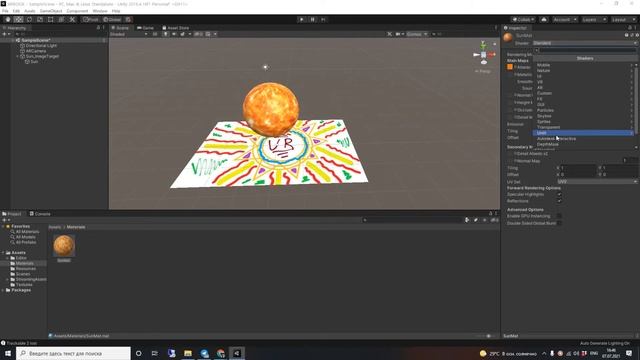Choose Mobile in the shader list
This screenshot has height=360, width=640.
pyautogui.click(x=583, y=65)
